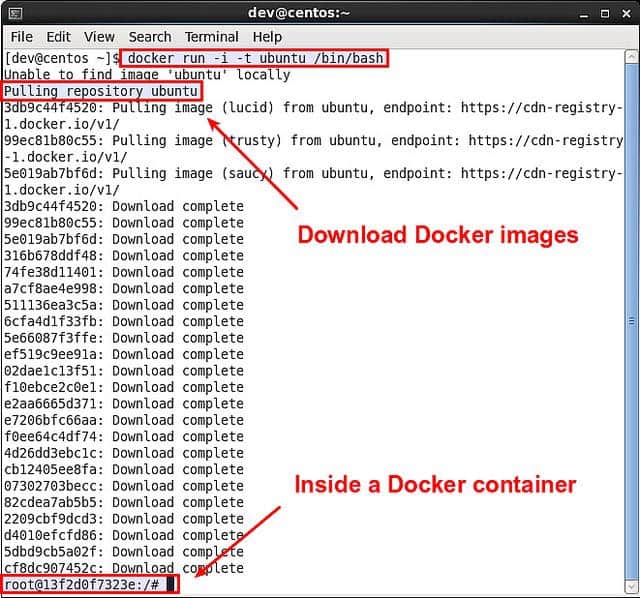Click the vertical scrollbar thumb

(x=631, y=320)
